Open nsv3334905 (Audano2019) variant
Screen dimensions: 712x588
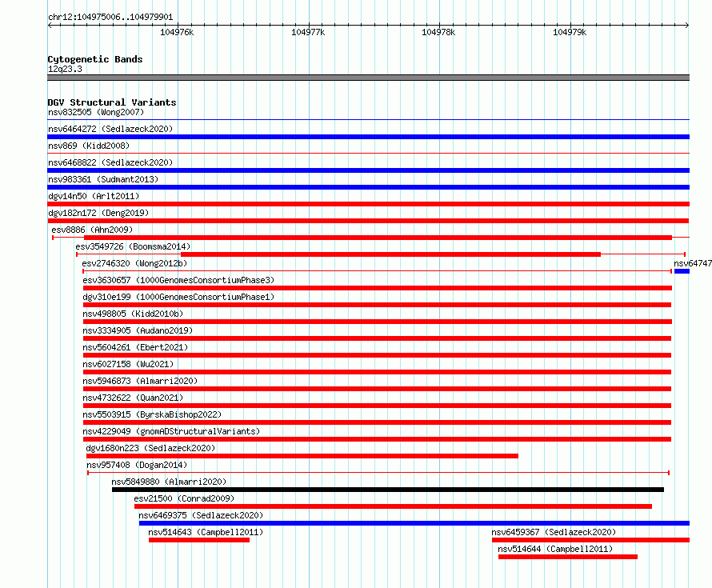click(138, 330)
